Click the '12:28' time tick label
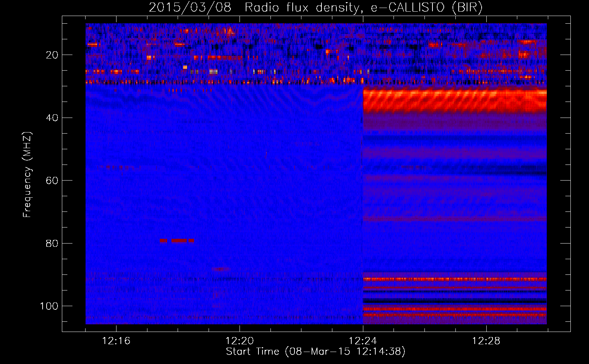Image resolution: width=589 pixels, height=364 pixels. pyautogui.click(x=486, y=341)
